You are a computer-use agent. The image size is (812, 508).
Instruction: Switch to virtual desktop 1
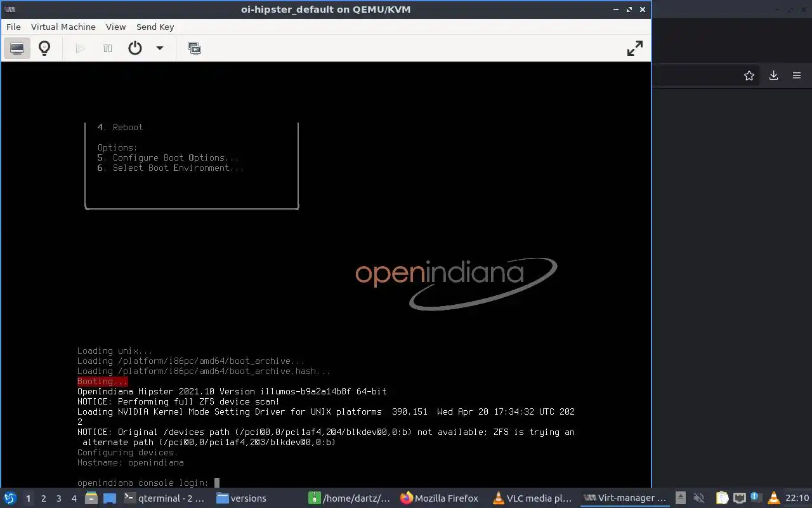[28, 498]
